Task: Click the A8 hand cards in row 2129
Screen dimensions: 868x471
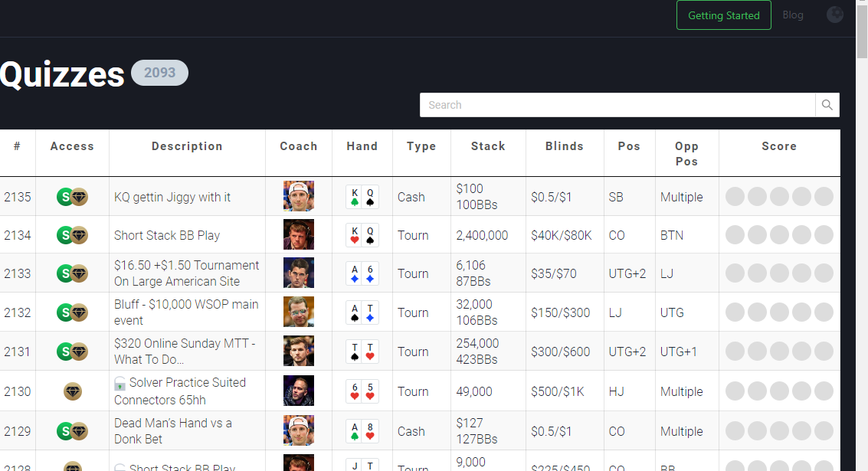Action: click(x=362, y=431)
